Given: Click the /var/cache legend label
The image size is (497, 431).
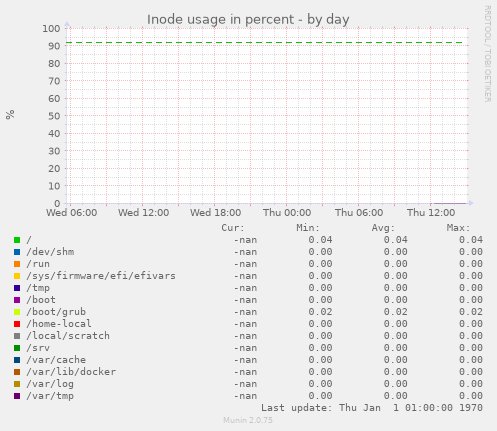Looking at the screenshot, I should tap(56, 360).
